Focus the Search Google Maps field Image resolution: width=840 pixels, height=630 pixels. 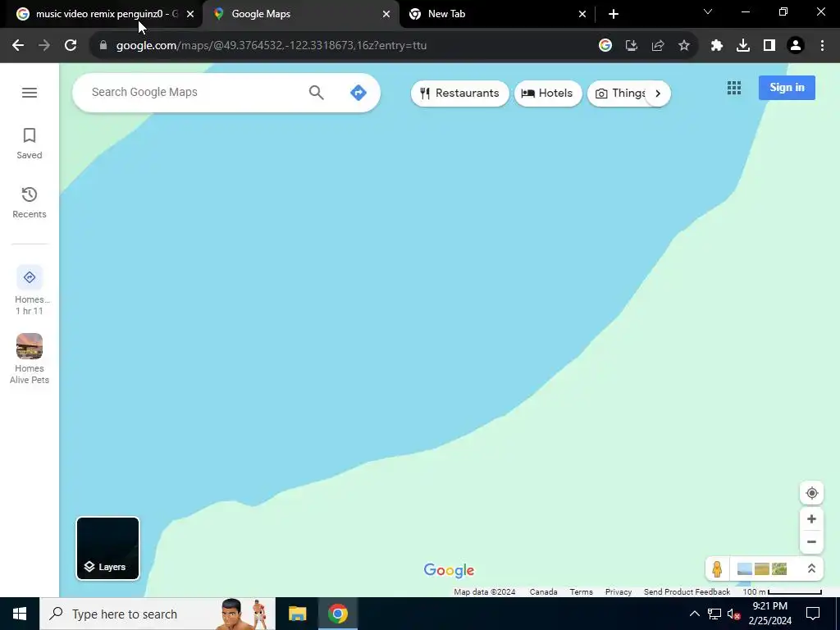195,92
